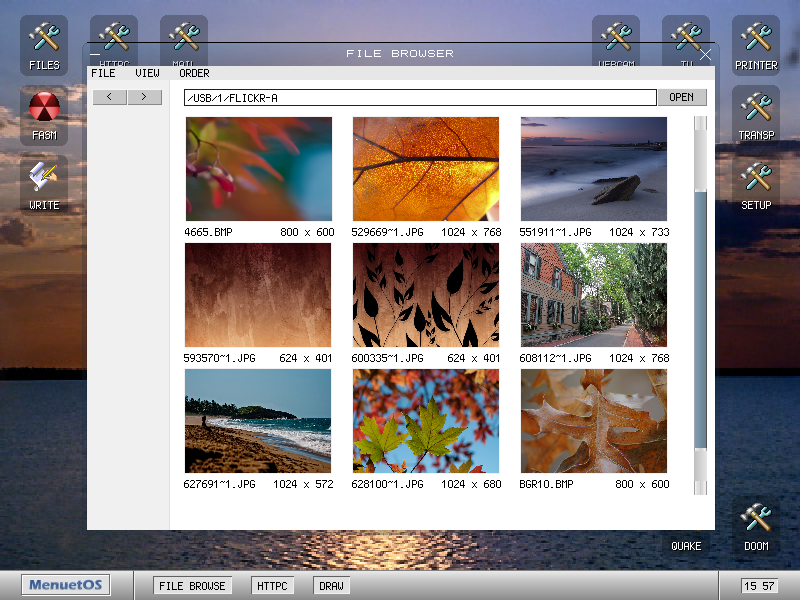
Task: Switch to DRAW taskbar entry
Action: pos(331,586)
